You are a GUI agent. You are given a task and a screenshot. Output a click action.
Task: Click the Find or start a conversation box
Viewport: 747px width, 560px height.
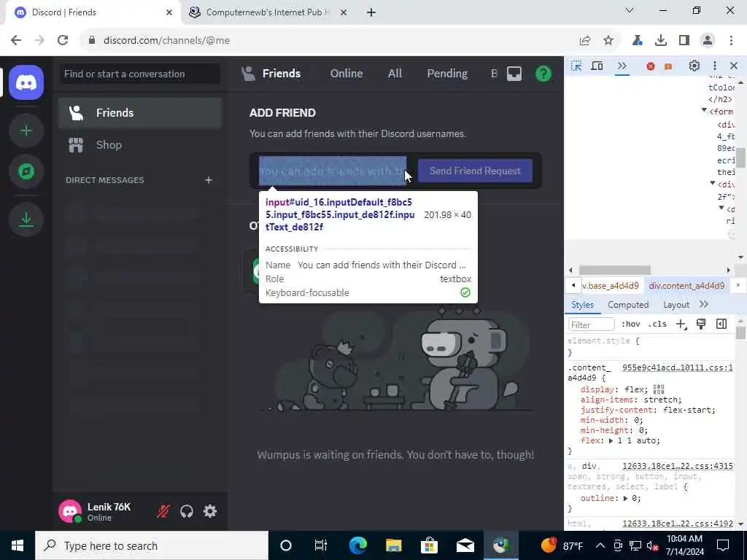[140, 74]
